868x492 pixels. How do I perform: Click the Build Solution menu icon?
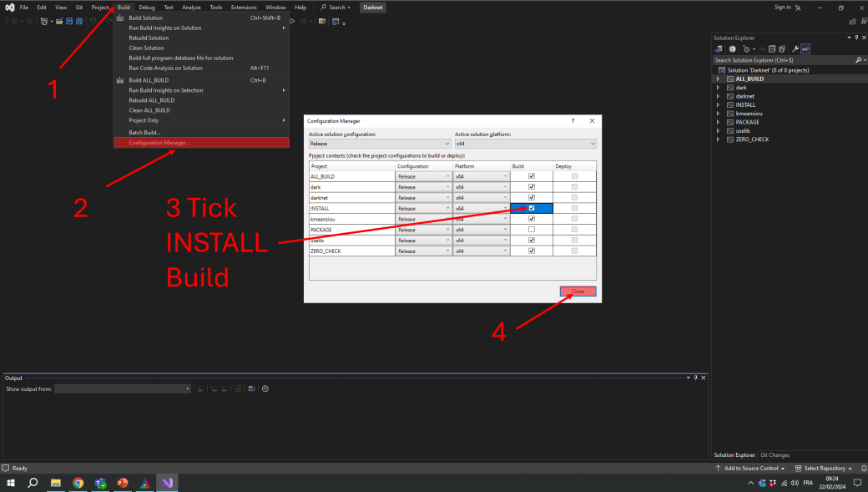click(120, 18)
